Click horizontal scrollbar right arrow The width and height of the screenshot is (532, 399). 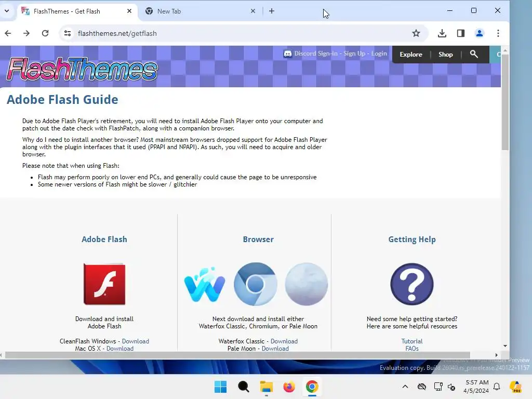coord(496,355)
